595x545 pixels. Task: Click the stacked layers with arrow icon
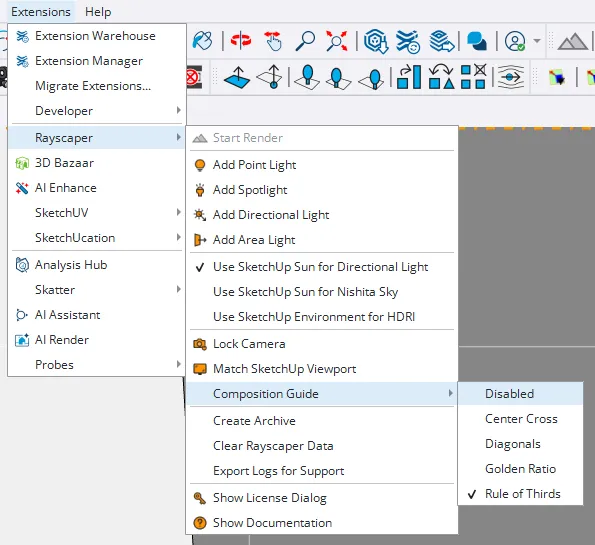(442, 41)
